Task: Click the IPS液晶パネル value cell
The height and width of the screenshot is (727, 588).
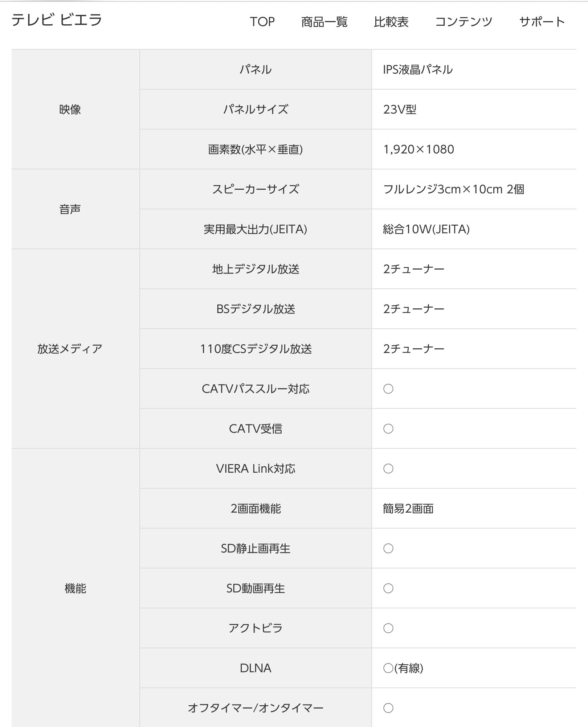Action: pyautogui.click(x=418, y=70)
